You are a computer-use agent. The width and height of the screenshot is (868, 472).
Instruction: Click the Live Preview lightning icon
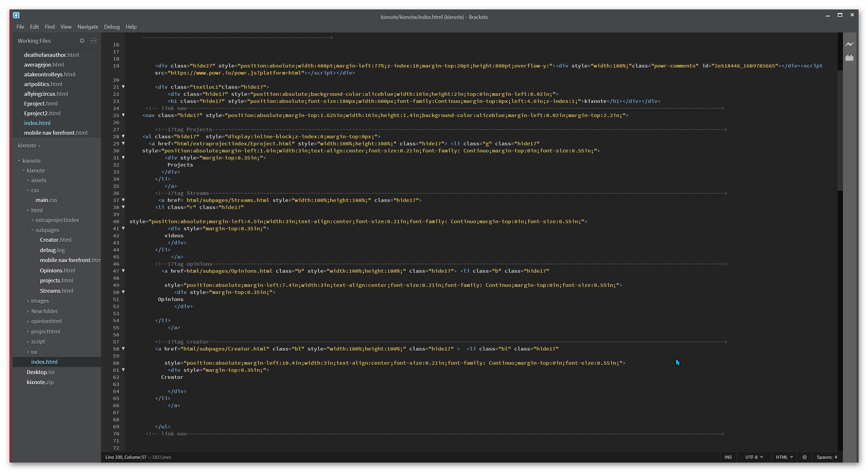pyautogui.click(x=849, y=44)
